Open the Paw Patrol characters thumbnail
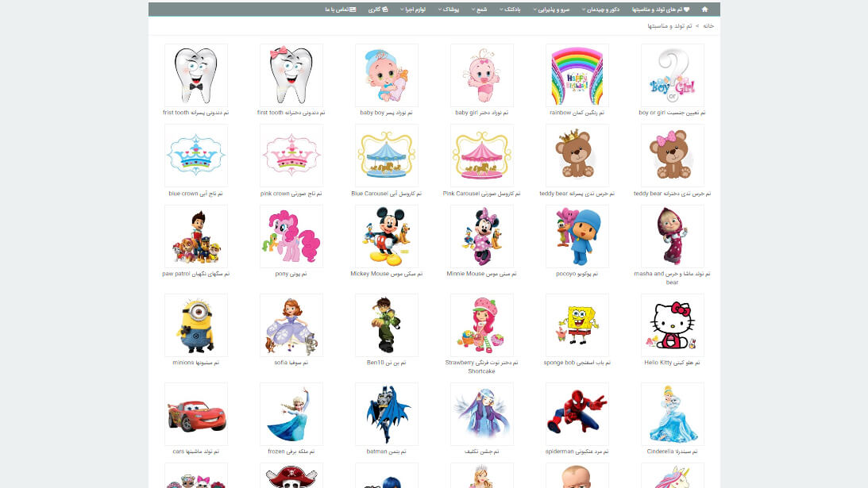 pos(196,236)
